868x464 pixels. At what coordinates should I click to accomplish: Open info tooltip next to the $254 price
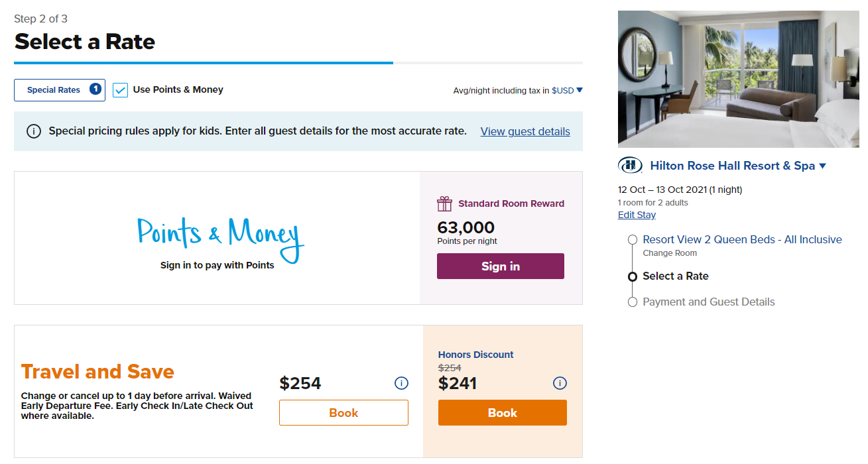point(401,382)
